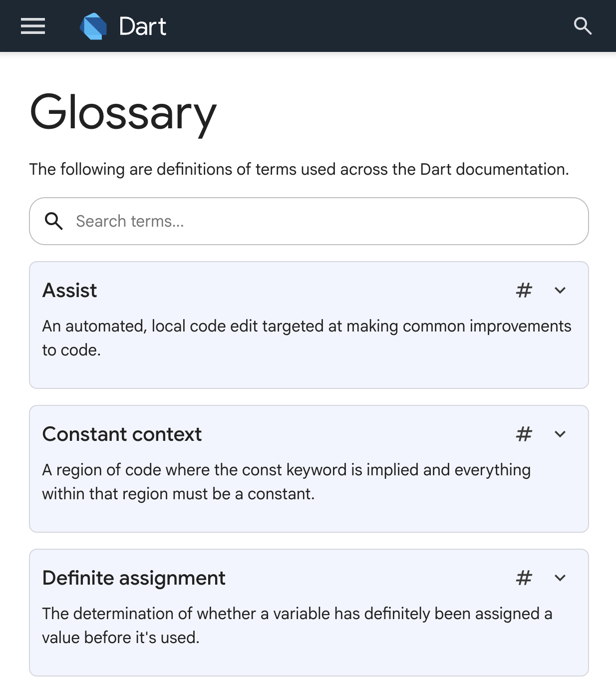Click the magnifier inside the terms search box

tap(54, 221)
